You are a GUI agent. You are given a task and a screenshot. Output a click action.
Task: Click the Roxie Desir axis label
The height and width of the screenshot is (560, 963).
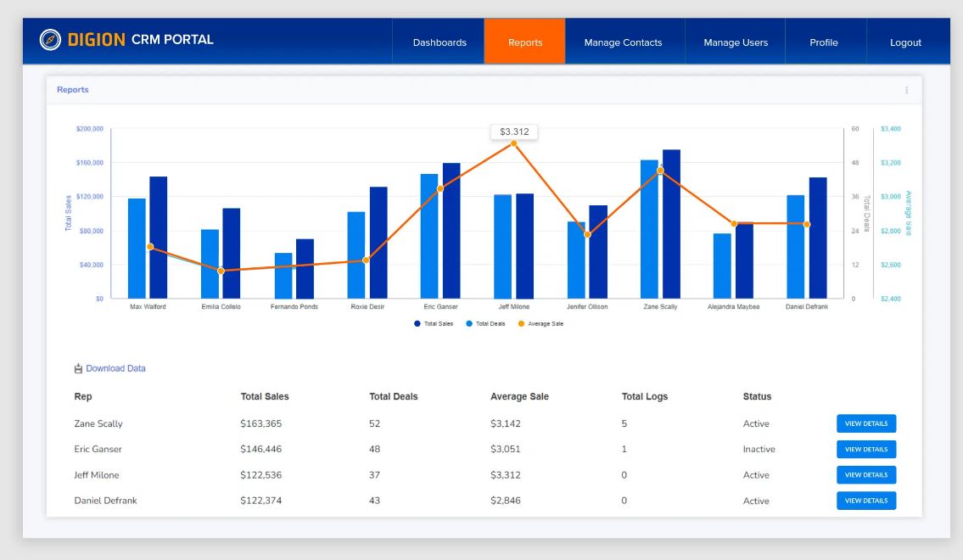(x=367, y=306)
